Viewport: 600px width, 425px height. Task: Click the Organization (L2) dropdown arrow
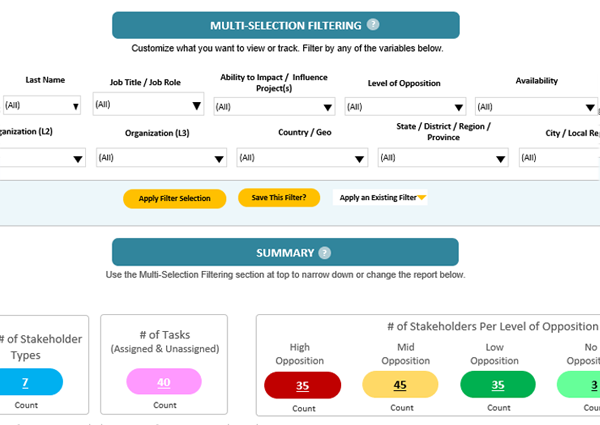[x=78, y=159]
